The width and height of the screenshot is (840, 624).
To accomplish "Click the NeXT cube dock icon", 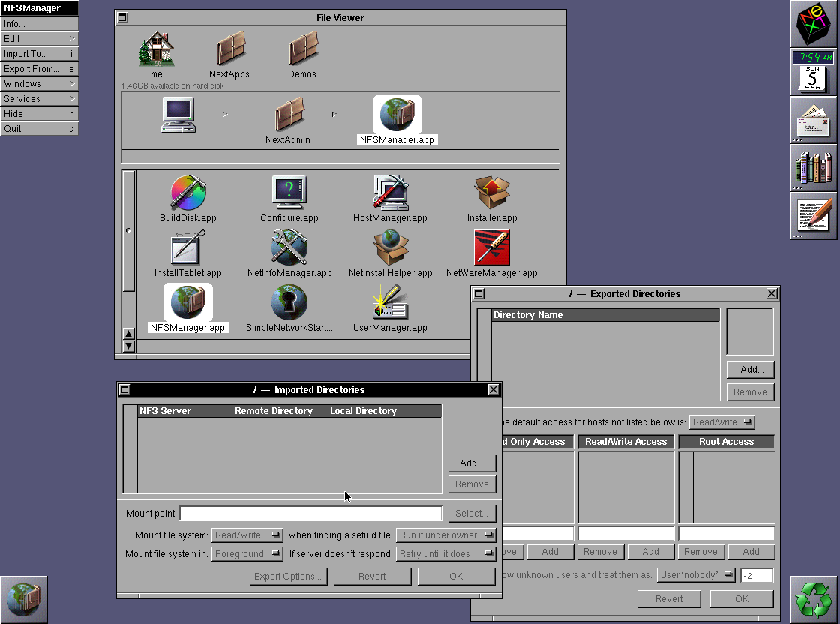I will (x=813, y=24).
